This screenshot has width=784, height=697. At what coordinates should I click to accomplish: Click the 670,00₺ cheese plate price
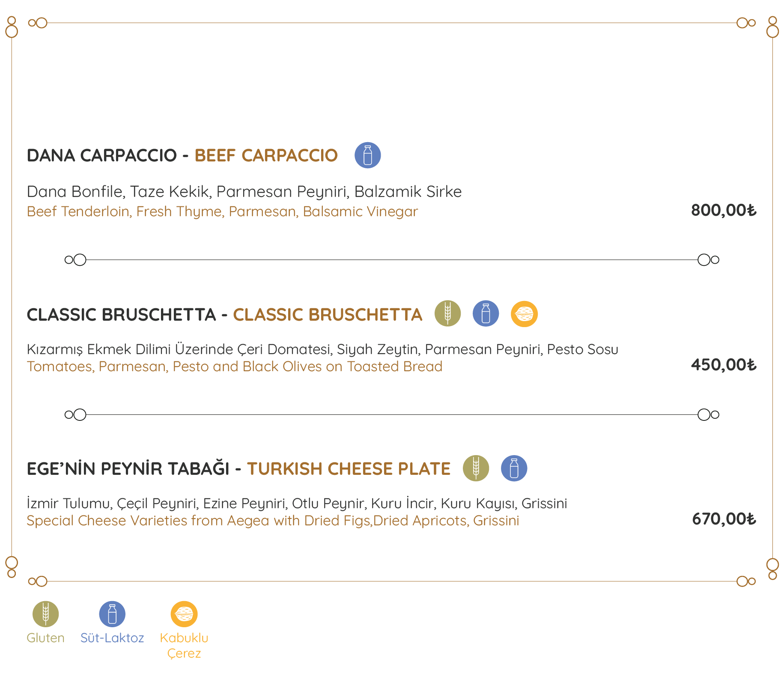coord(724,519)
